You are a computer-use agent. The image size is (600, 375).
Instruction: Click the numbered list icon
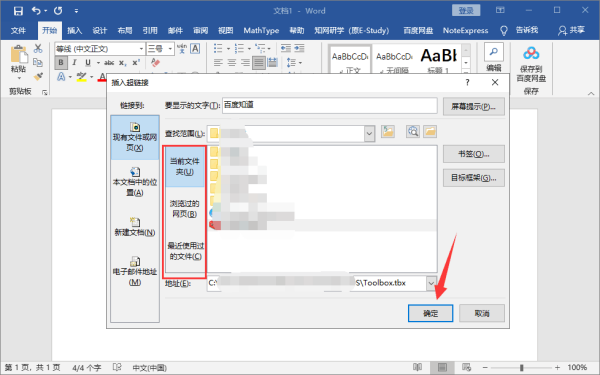[239, 49]
